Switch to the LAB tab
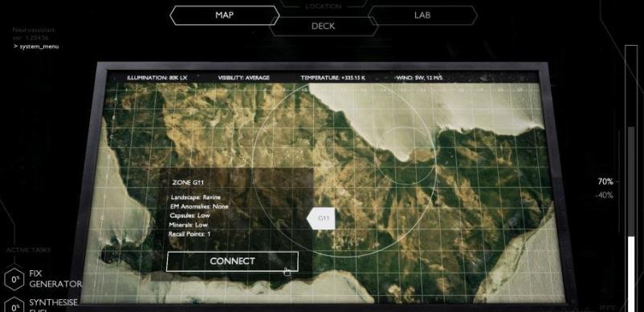Image resolution: width=644 pixels, height=312 pixels. [422, 15]
